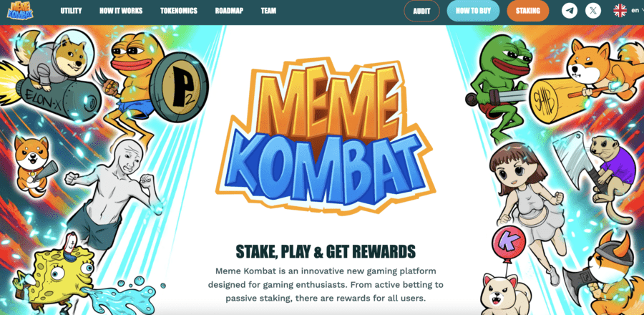Open the How It Works section
The width and height of the screenshot is (644, 315).
pyautogui.click(x=121, y=11)
